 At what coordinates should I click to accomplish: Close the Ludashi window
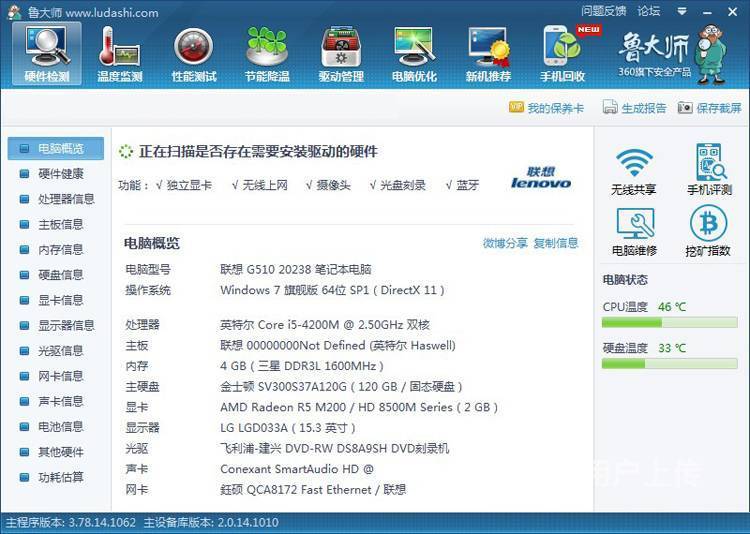click(732, 12)
